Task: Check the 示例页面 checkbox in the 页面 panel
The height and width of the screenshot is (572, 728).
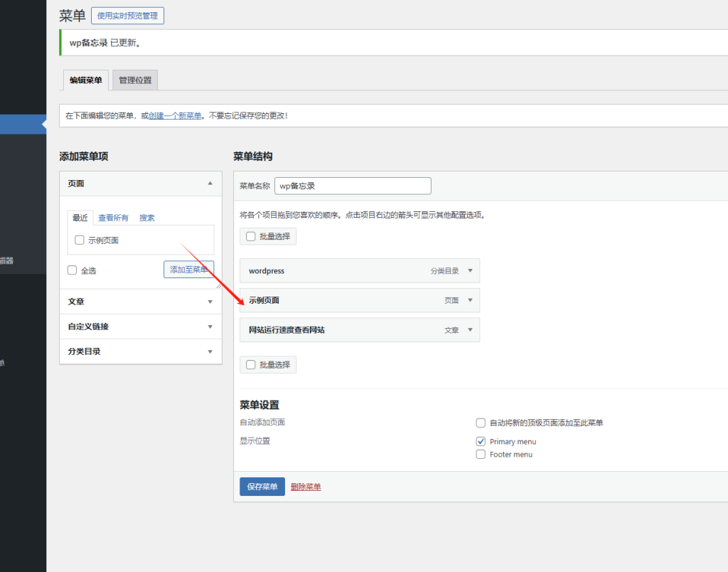Action: (80, 240)
